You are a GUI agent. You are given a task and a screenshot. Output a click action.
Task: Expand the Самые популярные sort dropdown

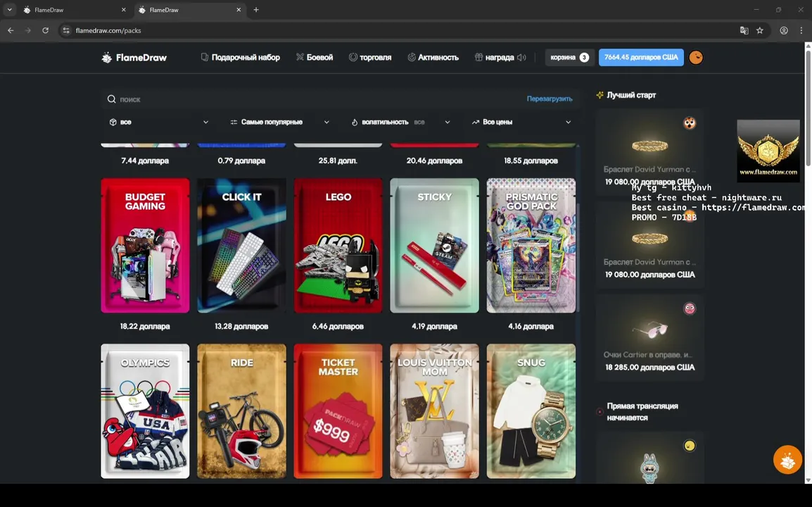tap(279, 123)
